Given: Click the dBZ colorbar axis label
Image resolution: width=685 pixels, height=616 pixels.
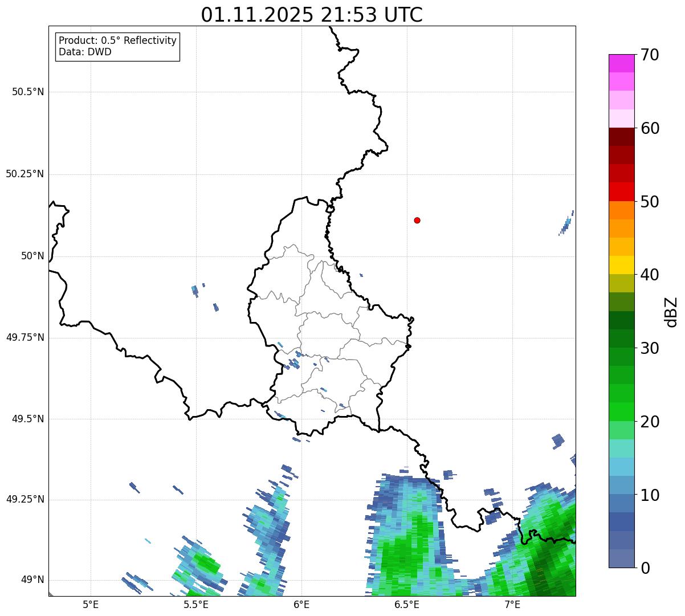Looking at the screenshot, I should [671, 312].
